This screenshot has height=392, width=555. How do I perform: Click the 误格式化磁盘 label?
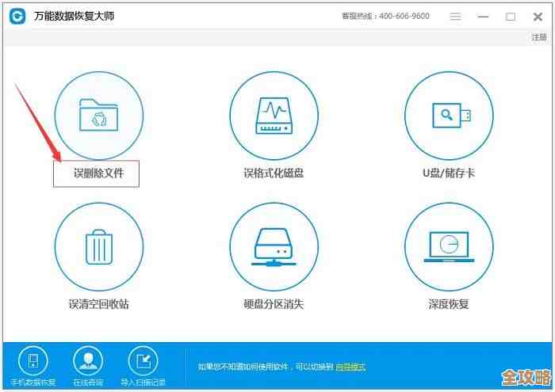pos(274,173)
